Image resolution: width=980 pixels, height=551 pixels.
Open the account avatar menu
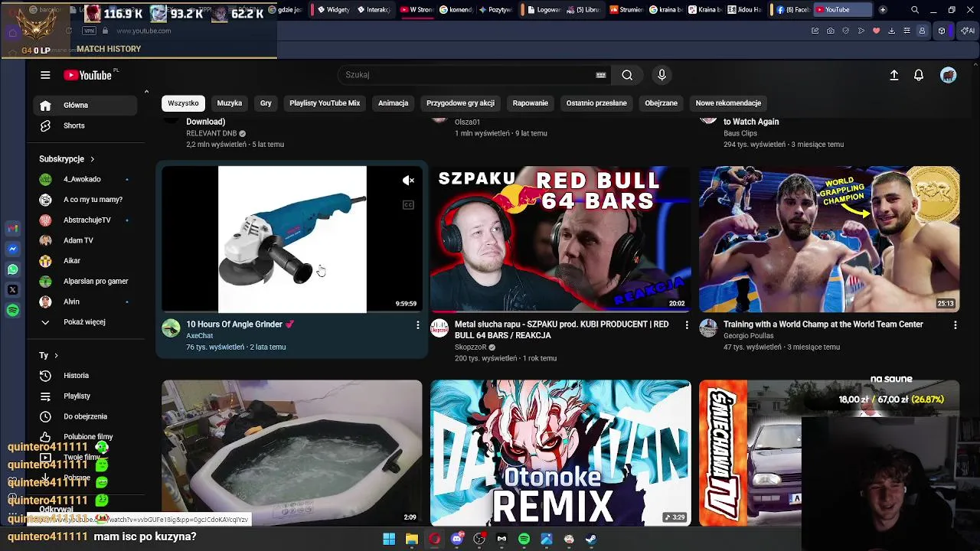point(949,75)
